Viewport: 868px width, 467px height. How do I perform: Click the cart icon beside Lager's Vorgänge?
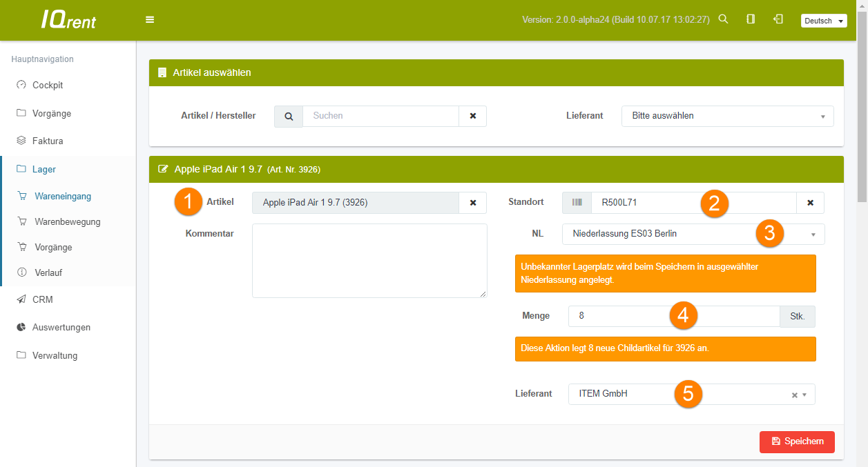(21, 247)
